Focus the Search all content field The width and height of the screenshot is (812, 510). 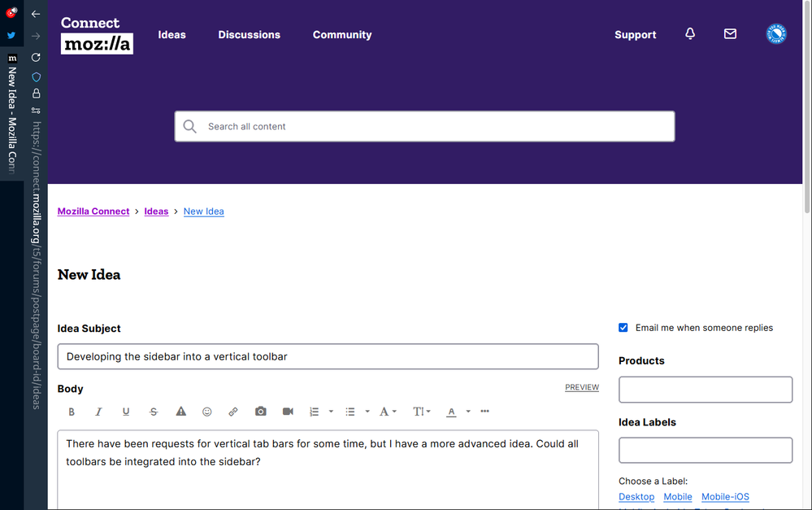point(424,126)
